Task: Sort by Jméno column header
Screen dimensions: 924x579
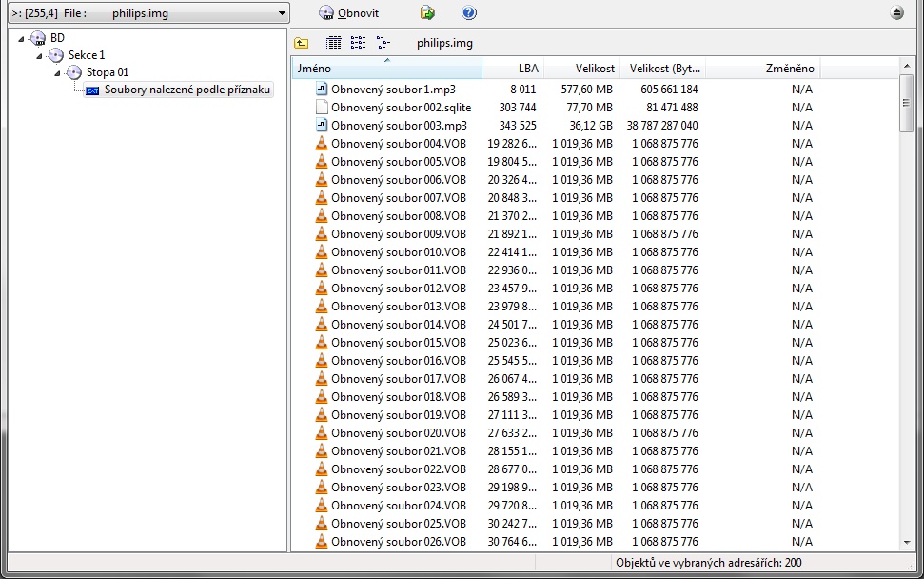Action: (386, 68)
